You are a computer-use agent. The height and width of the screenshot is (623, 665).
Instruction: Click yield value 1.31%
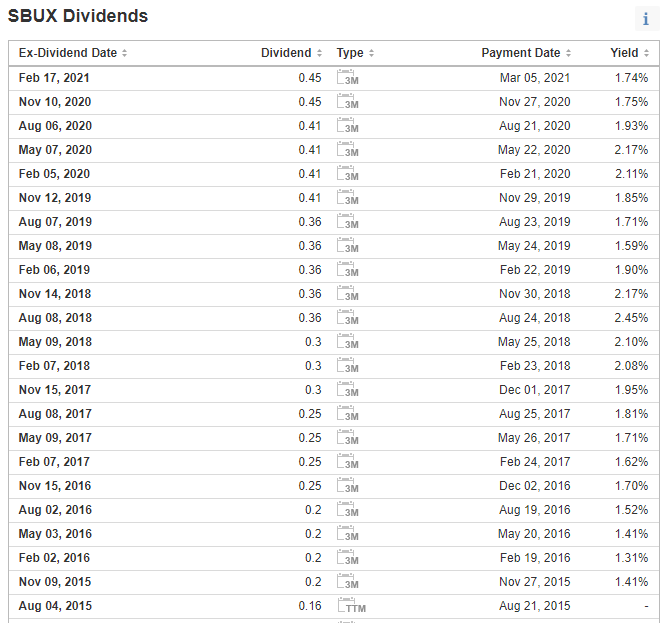point(631,558)
